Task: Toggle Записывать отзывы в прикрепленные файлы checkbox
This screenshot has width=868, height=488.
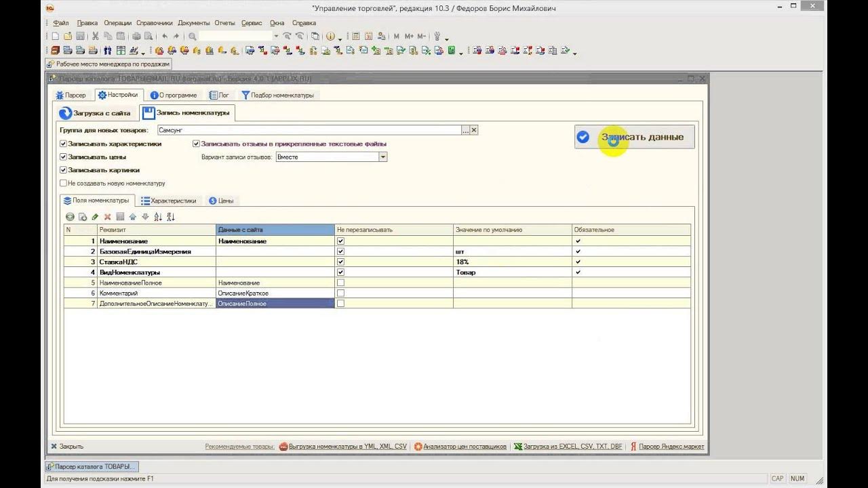Action: pyautogui.click(x=196, y=144)
